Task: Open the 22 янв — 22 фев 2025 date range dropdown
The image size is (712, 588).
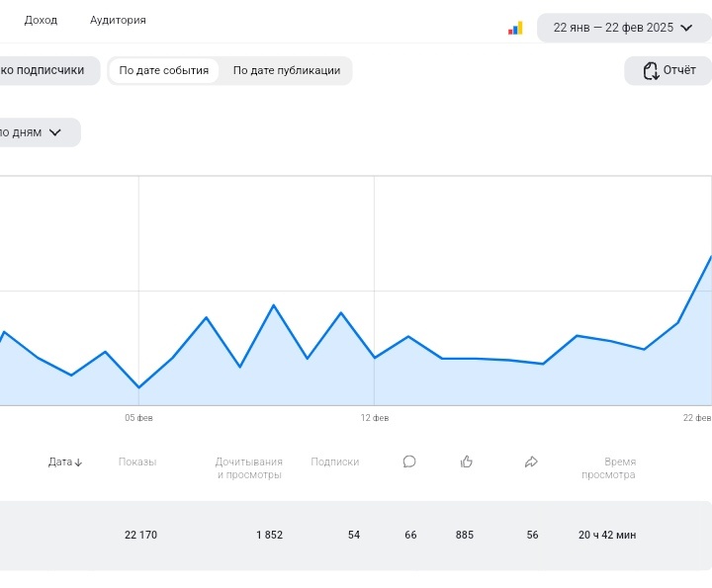Action: (624, 28)
